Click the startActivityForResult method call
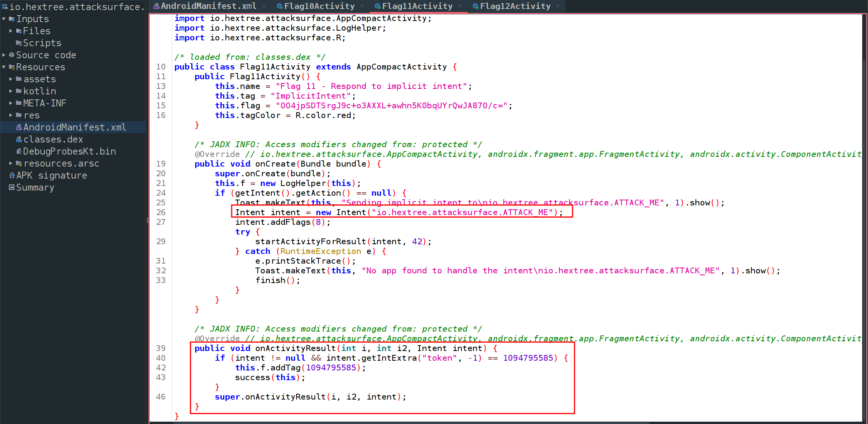The width and height of the screenshot is (868, 424). tap(311, 242)
